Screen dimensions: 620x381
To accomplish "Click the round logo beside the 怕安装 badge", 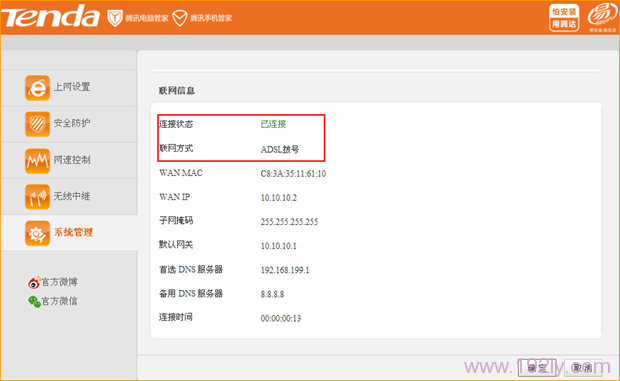I will tap(602, 17).
